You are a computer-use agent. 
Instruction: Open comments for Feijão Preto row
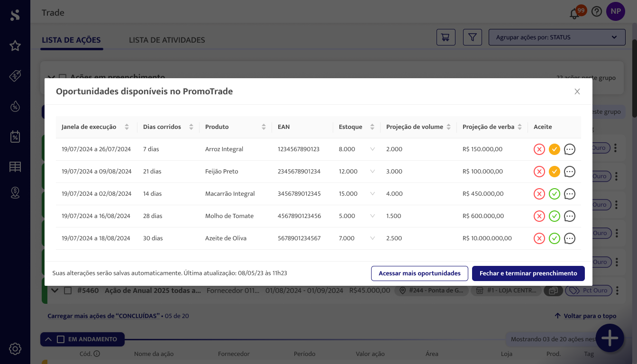coord(570,172)
